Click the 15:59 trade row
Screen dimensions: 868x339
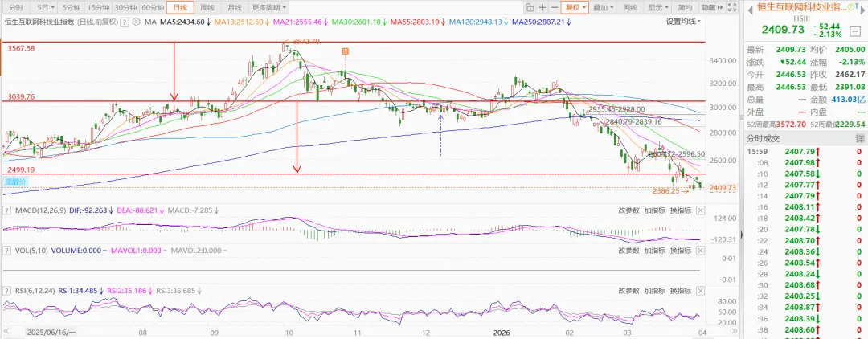(x=805, y=152)
